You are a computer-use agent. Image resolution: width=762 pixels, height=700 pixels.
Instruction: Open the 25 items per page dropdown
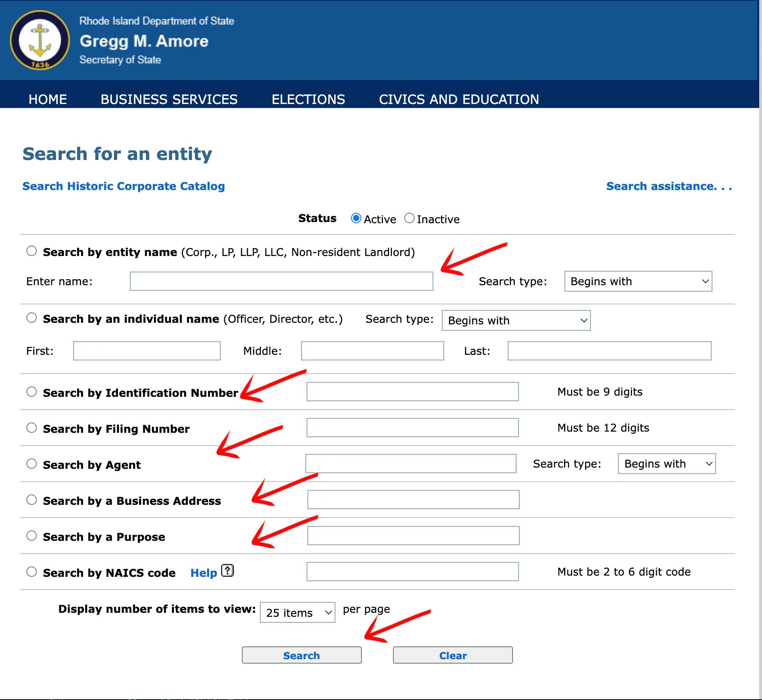click(297, 612)
